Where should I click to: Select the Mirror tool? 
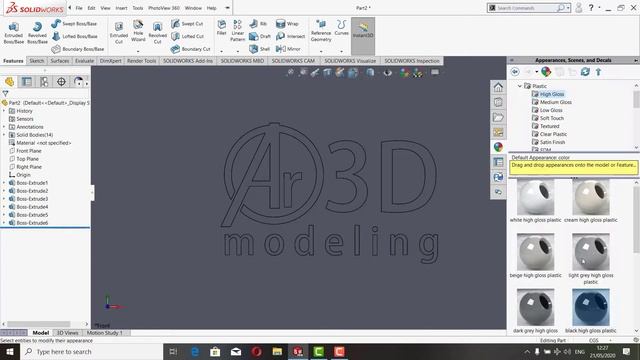click(288, 49)
